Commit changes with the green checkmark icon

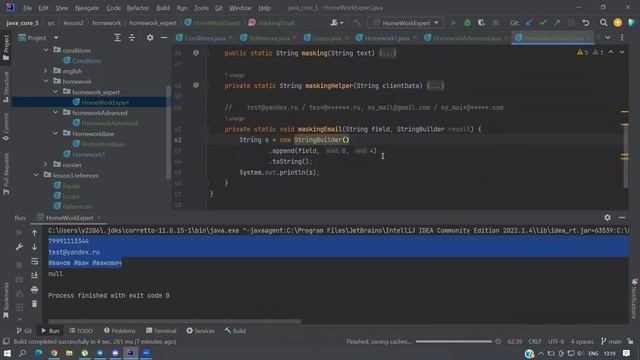pyautogui.click(x=543, y=23)
